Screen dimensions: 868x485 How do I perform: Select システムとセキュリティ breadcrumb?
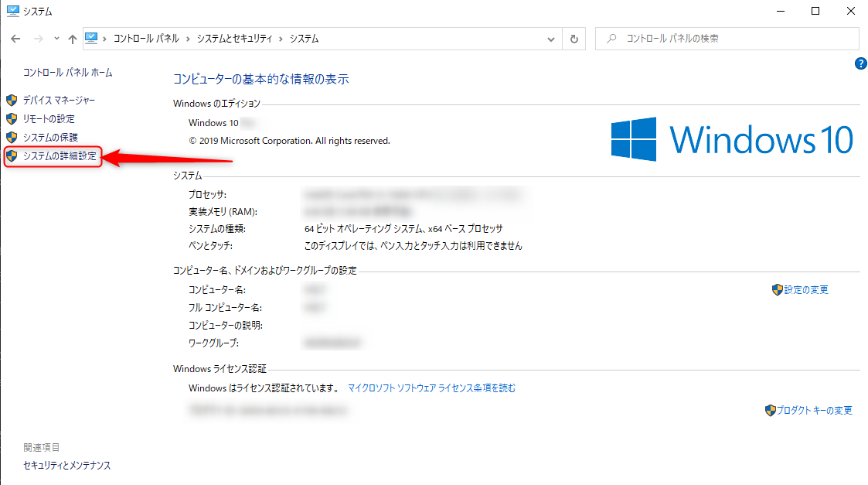(x=235, y=38)
